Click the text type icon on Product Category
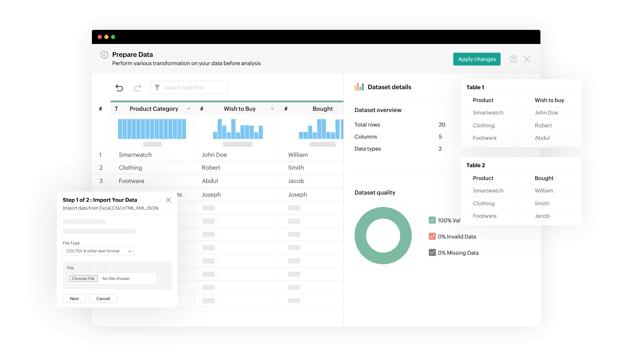Image resolution: width=618 pixels, height=364 pixels. (116, 109)
